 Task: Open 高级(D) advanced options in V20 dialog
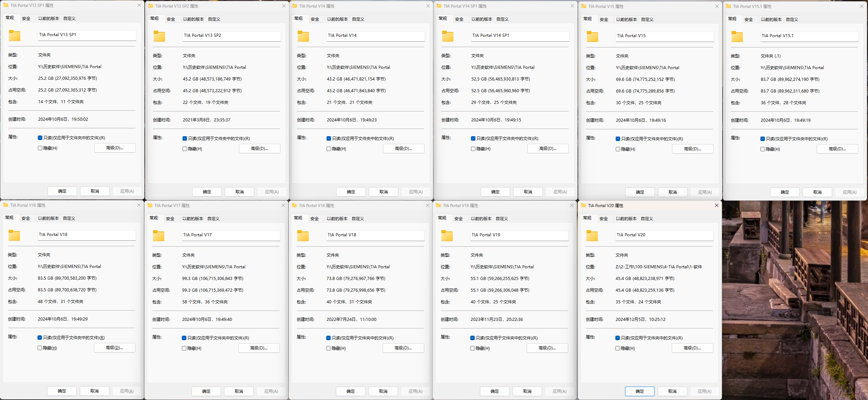coord(692,348)
